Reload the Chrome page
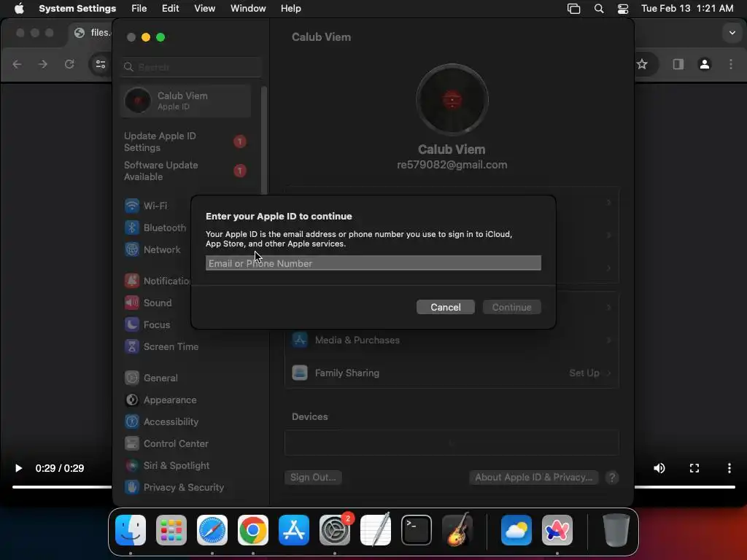 (69, 64)
